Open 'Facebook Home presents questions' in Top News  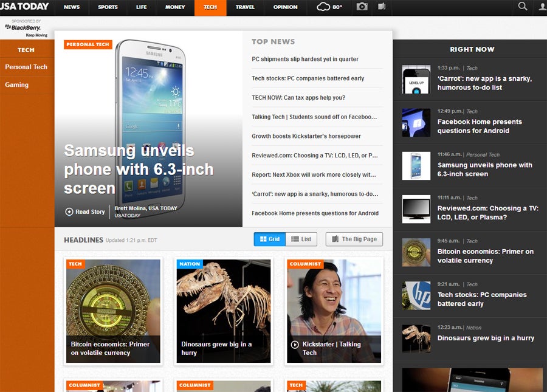315,213
